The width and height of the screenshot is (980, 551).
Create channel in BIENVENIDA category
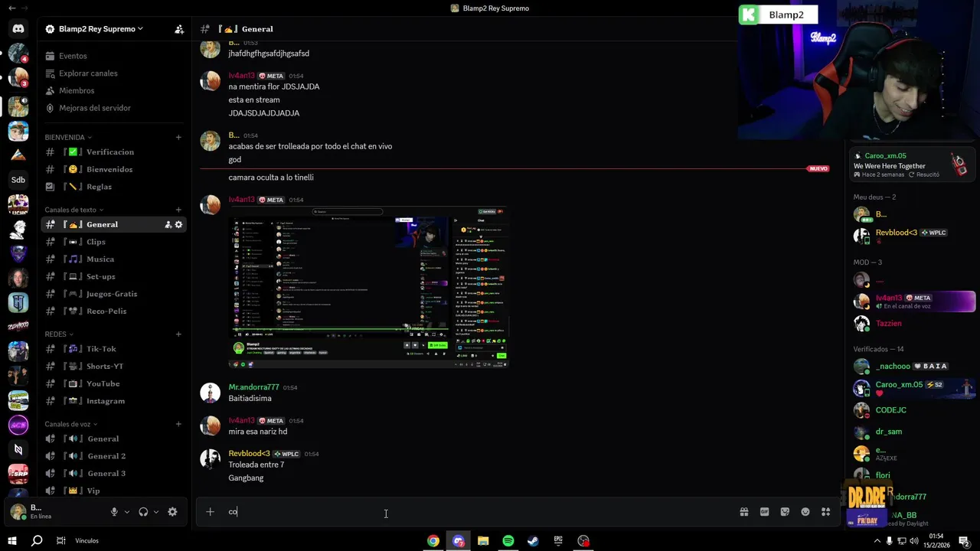pyautogui.click(x=178, y=138)
